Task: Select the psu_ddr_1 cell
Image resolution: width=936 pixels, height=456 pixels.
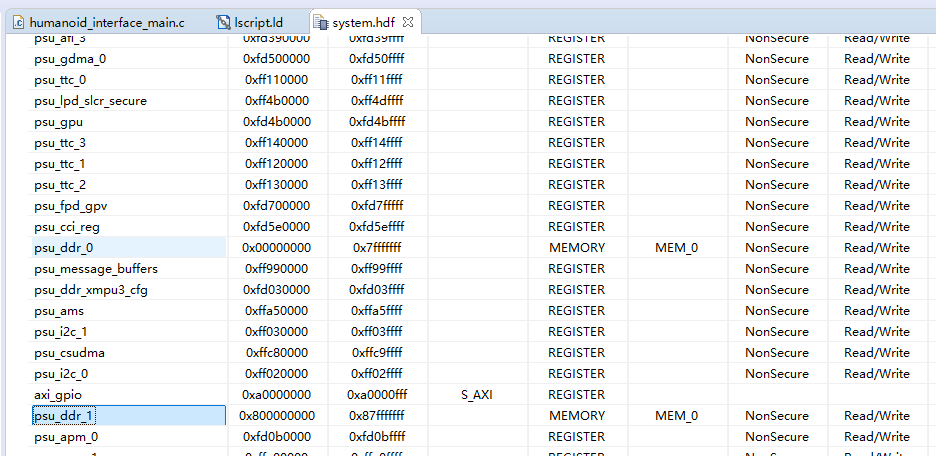Action: pyautogui.click(x=128, y=415)
